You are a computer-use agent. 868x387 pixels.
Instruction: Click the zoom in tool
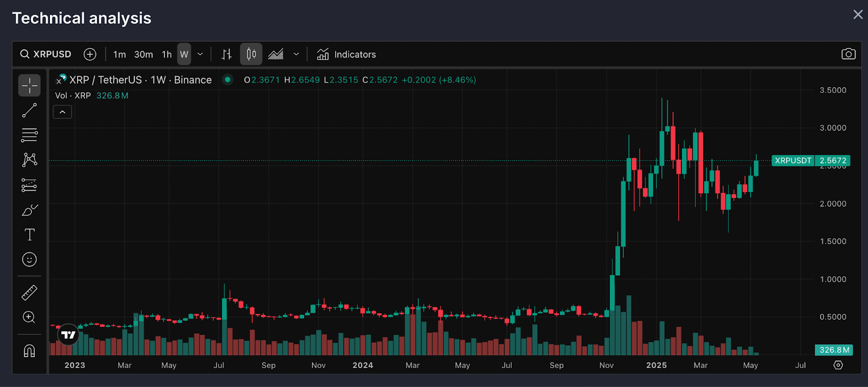pos(29,318)
